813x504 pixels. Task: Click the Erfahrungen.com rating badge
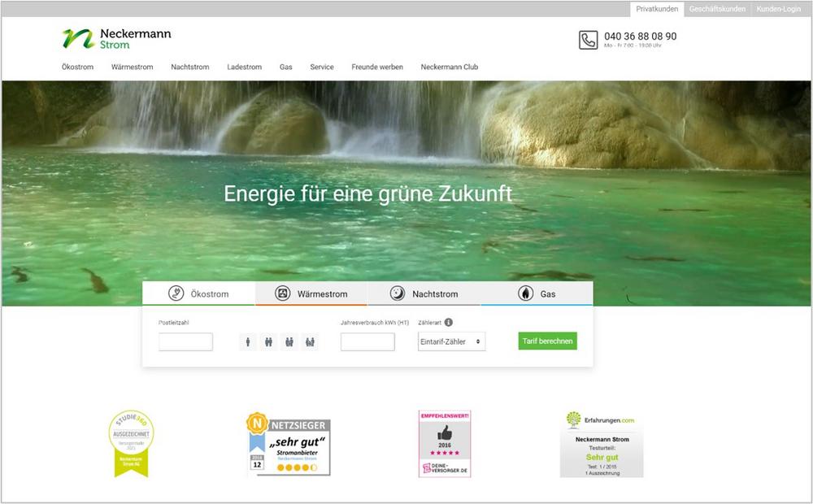(601, 444)
